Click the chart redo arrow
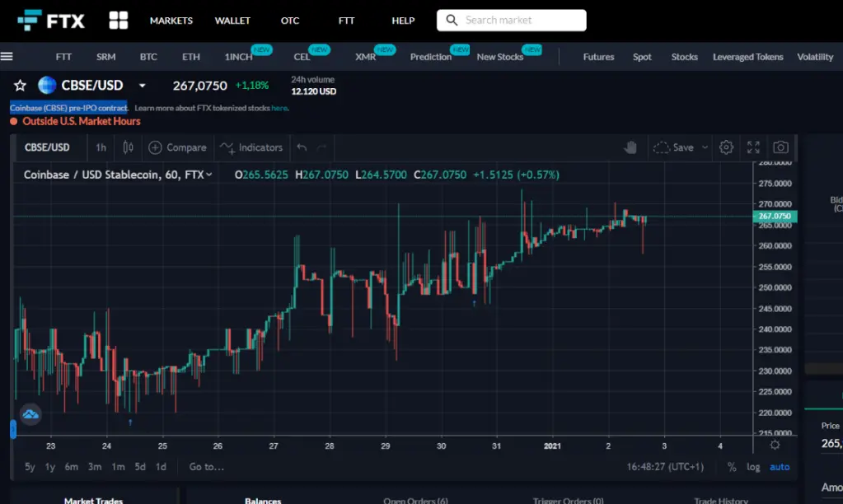 321,147
